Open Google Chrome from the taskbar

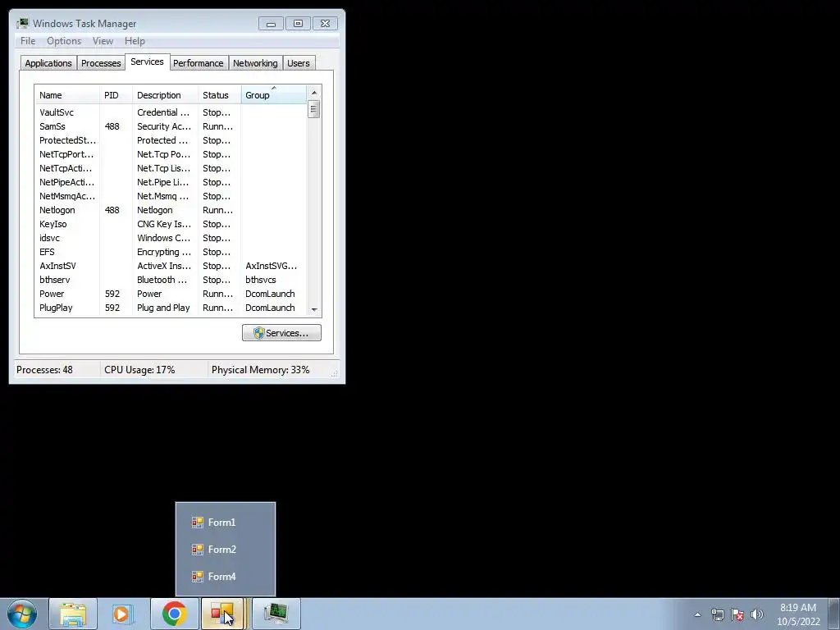(x=174, y=614)
